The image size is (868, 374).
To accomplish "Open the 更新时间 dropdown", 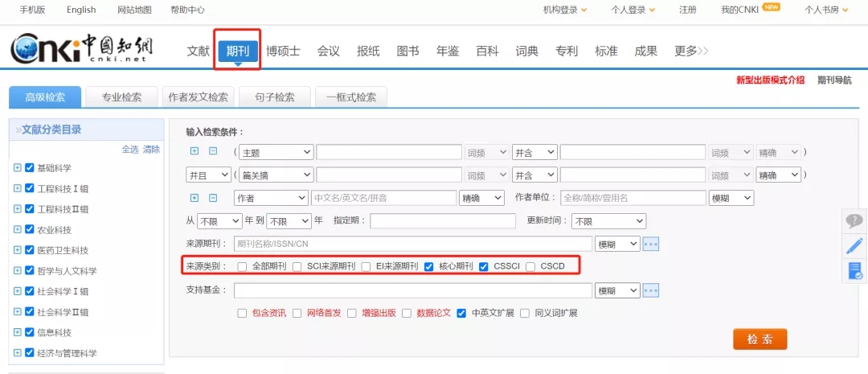I will pos(608,220).
